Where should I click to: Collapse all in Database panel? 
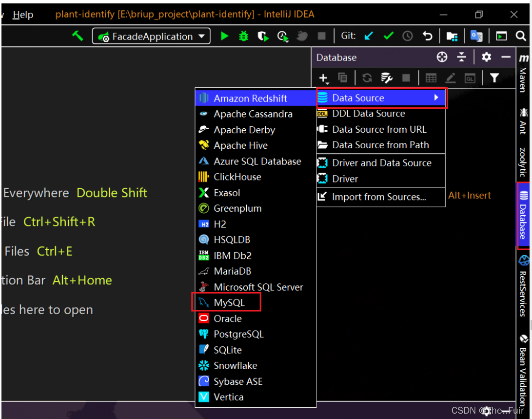pos(461,57)
